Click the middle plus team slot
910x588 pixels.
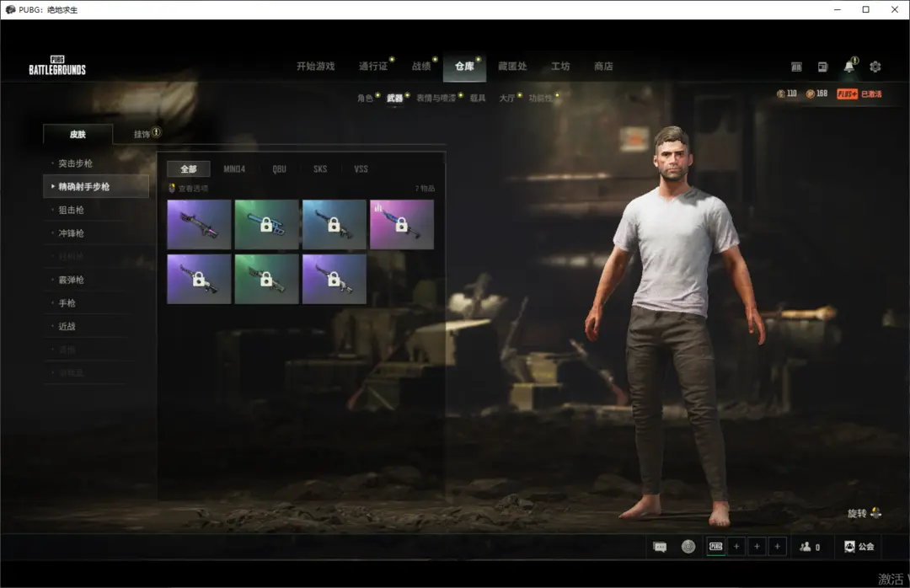pyautogui.click(x=757, y=547)
